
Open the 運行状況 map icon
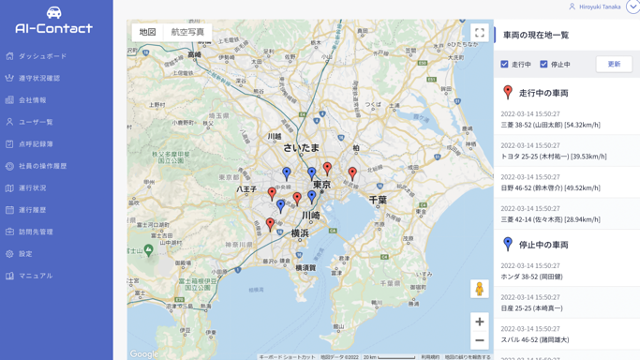(x=9, y=188)
